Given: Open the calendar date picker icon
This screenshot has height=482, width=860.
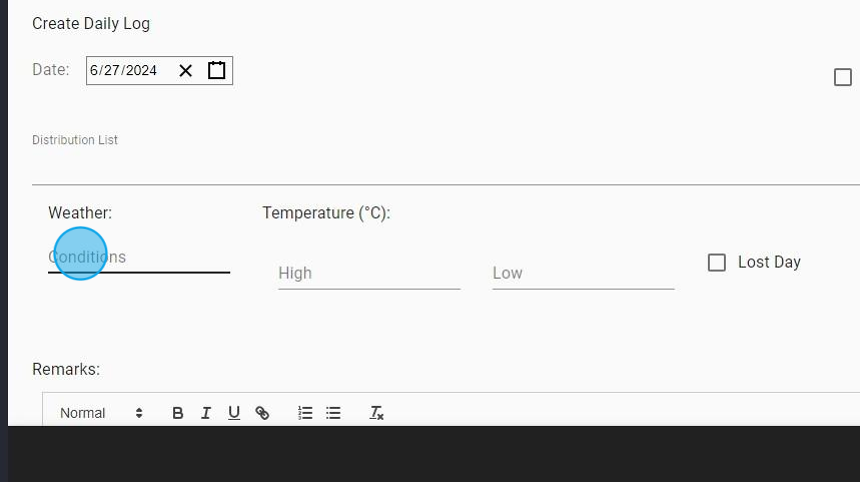Looking at the screenshot, I should pos(216,70).
